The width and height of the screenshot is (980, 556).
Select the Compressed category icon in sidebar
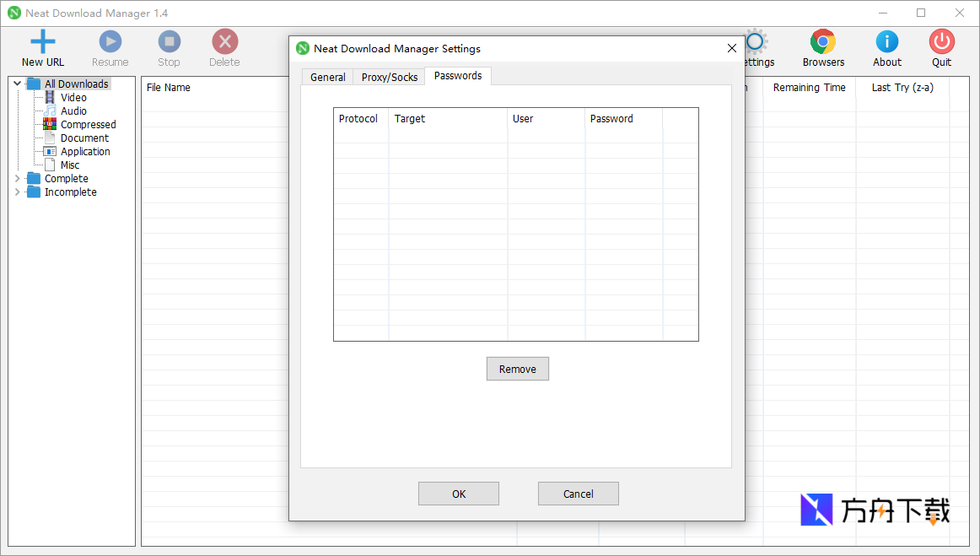(x=50, y=124)
